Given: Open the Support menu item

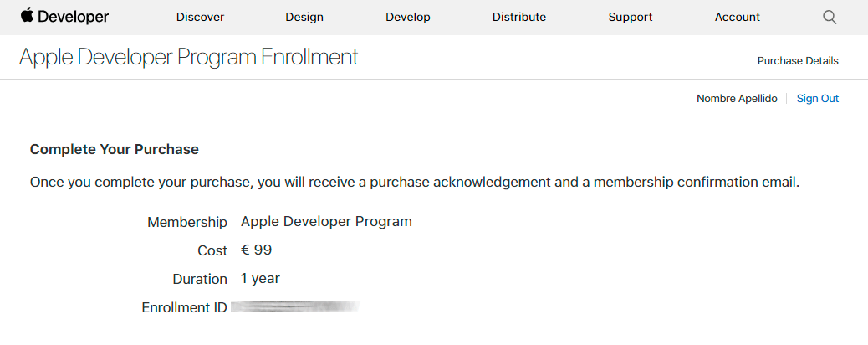Looking at the screenshot, I should pos(631,17).
